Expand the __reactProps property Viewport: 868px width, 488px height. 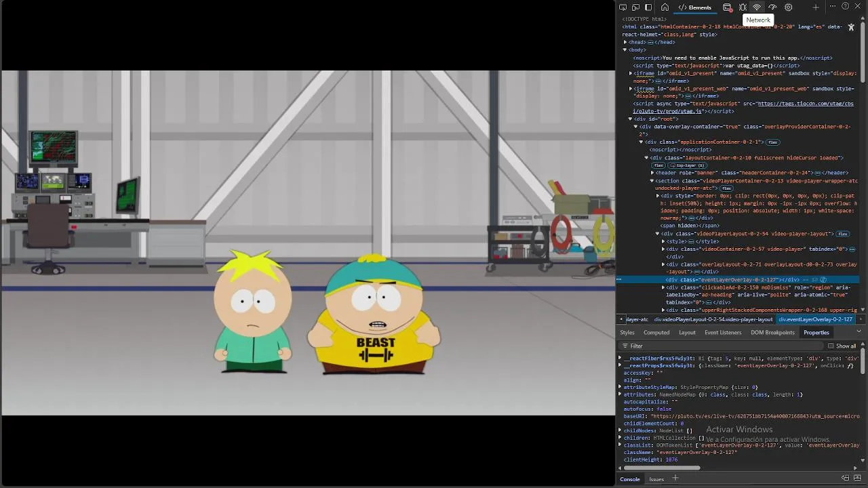point(620,365)
